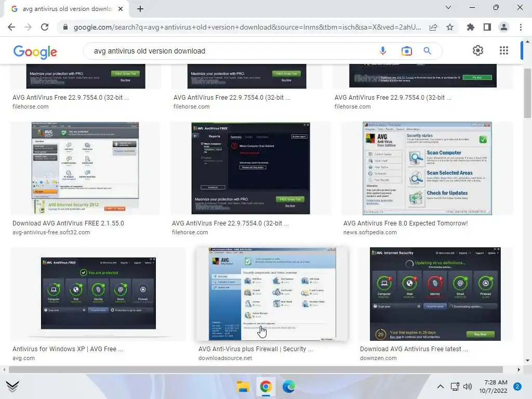The width and height of the screenshot is (532, 399).
Task: Open Chrome three-dot menu
Action: click(521, 27)
